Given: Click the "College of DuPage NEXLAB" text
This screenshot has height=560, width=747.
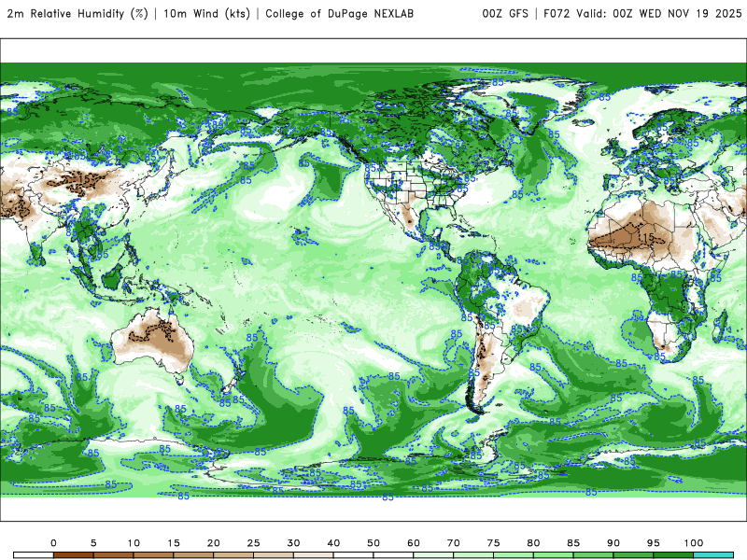Looking at the screenshot, I should [x=339, y=14].
